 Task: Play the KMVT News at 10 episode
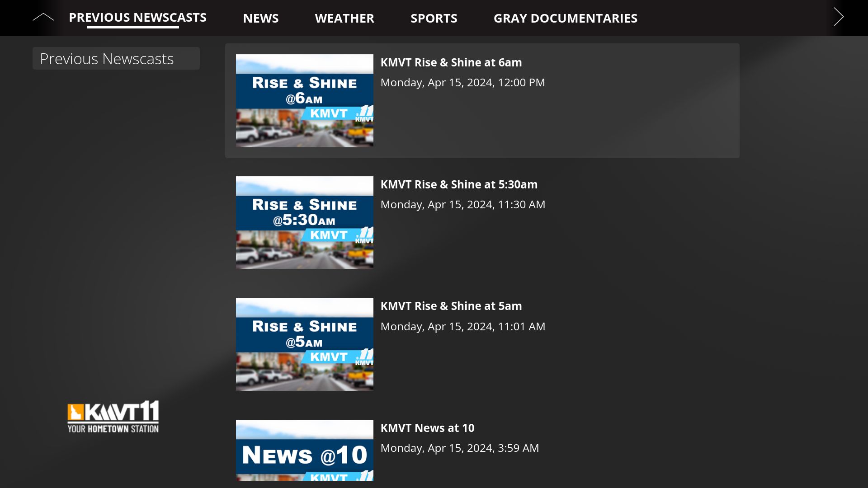tap(427, 427)
